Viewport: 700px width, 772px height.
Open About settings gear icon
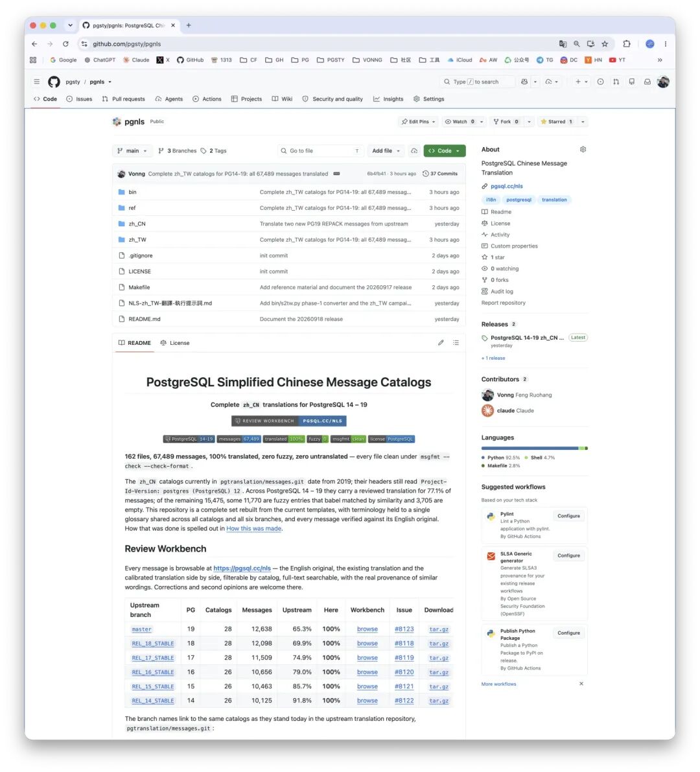pyautogui.click(x=583, y=149)
